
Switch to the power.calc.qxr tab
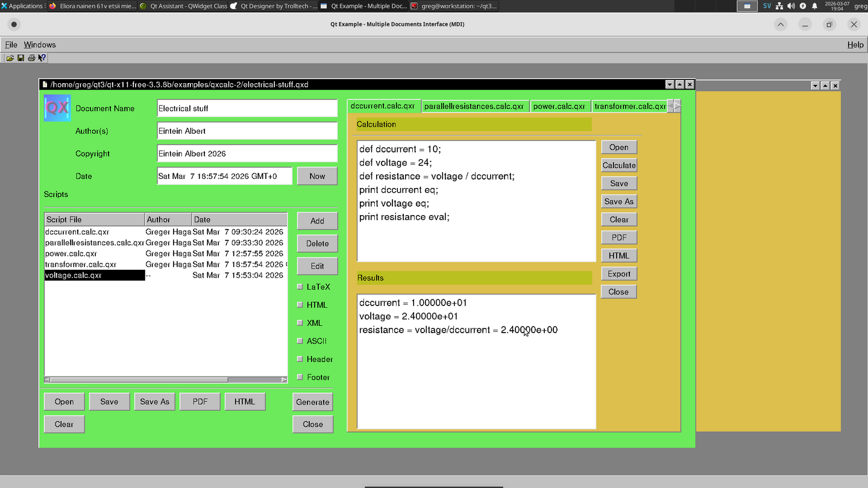(x=559, y=106)
